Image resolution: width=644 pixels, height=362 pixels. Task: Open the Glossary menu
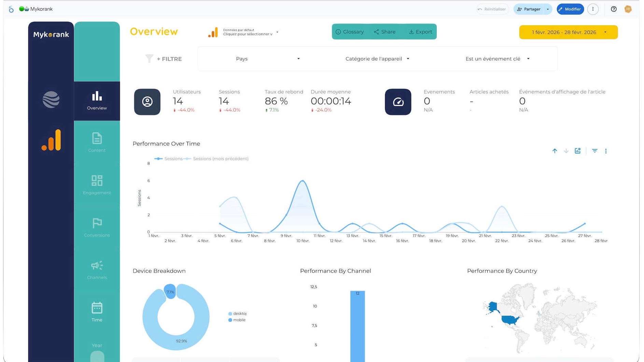pos(350,31)
